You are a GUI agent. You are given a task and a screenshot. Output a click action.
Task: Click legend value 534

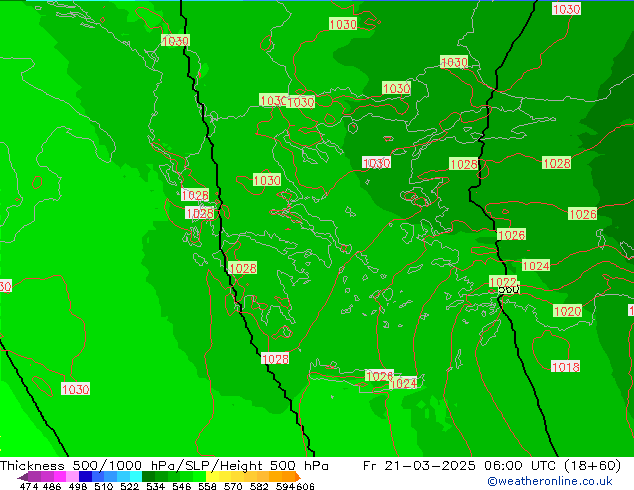155,486
